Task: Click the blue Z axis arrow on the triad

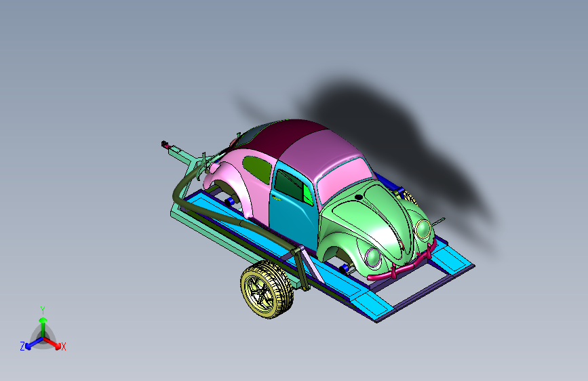Action: (x=33, y=344)
